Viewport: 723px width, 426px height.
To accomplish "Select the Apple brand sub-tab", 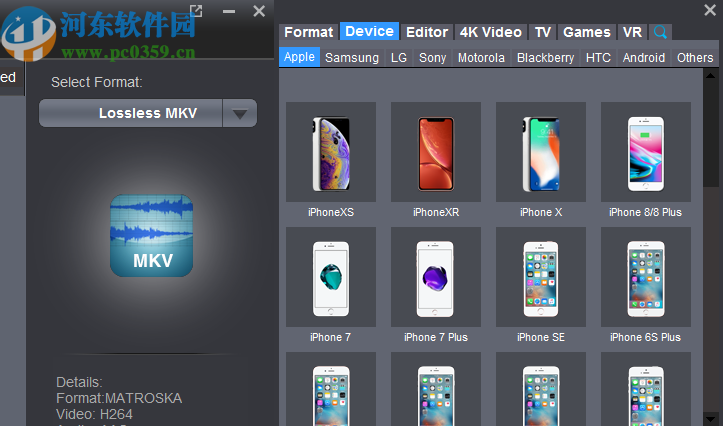I will point(299,57).
